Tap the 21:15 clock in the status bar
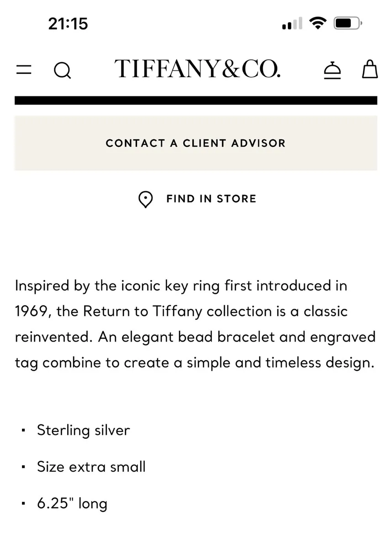Screen dimensions: 392x548 click(68, 23)
